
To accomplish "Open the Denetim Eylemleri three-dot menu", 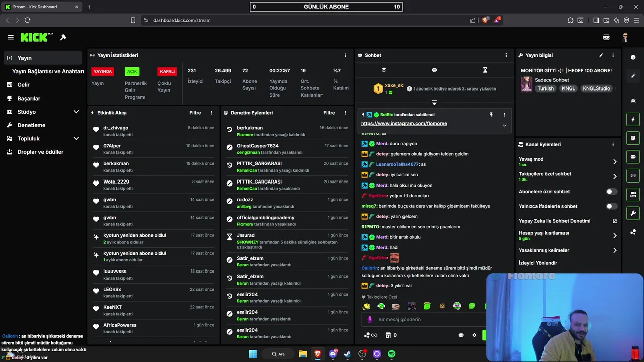I will click(x=345, y=113).
